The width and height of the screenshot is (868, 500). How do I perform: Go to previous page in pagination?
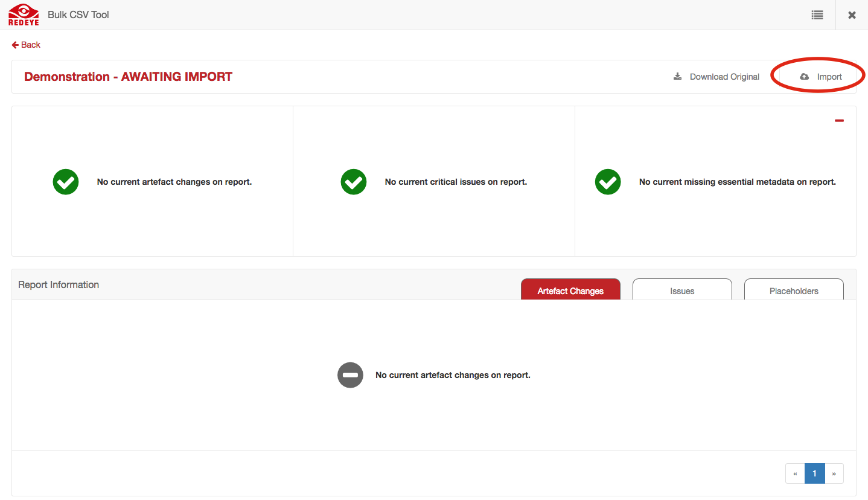pyautogui.click(x=795, y=473)
